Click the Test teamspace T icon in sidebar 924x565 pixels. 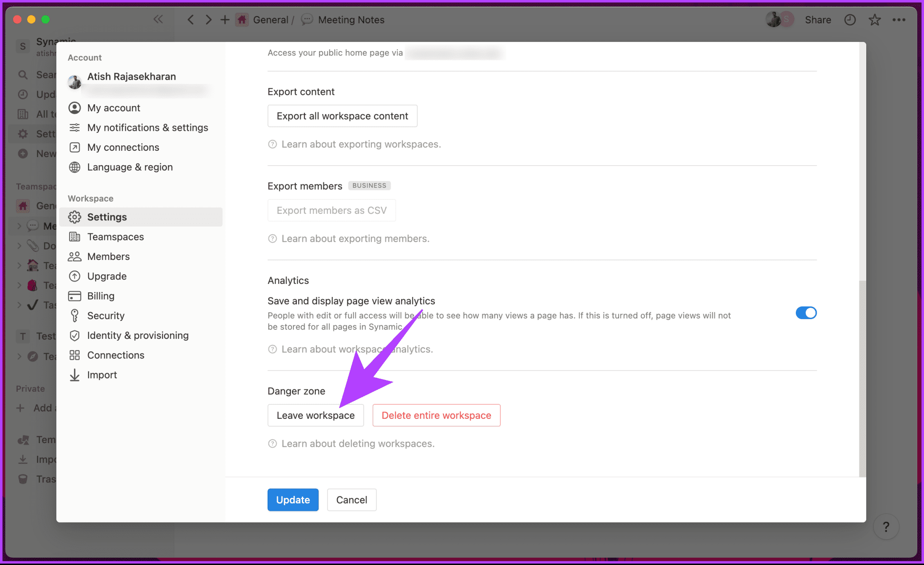23,336
